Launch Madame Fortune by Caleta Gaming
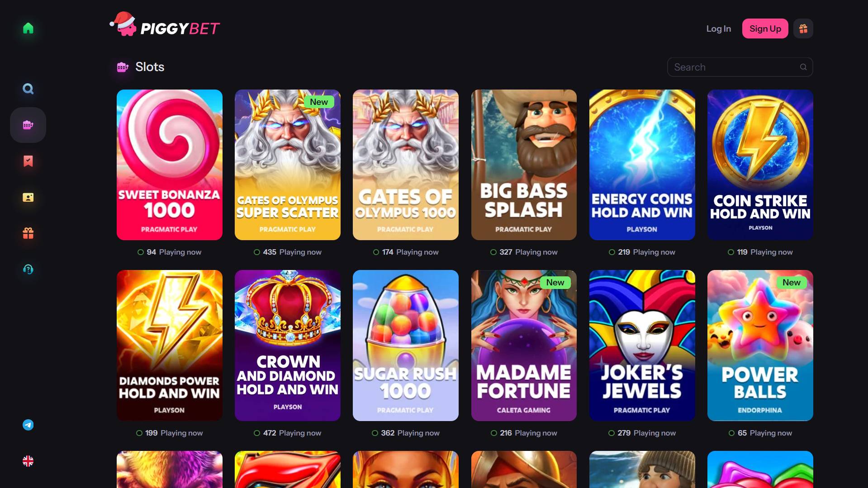 coord(524,346)
